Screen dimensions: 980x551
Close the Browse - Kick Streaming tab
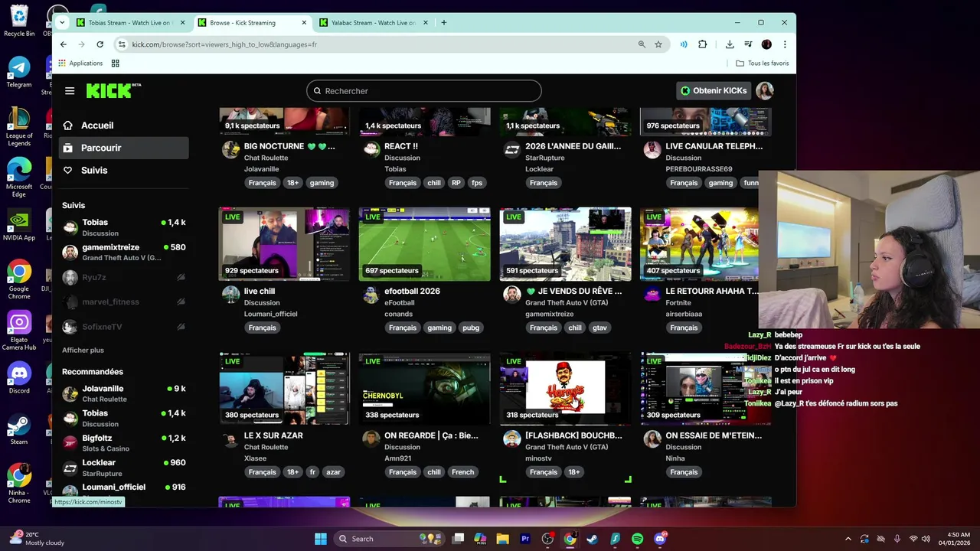(x=304, y=23)
